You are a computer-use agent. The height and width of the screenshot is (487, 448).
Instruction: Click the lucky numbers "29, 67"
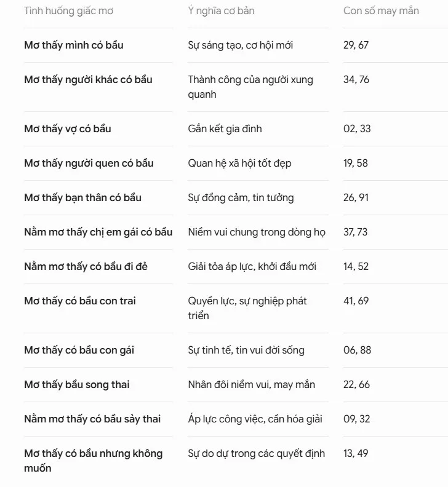(x=356, y=46)
